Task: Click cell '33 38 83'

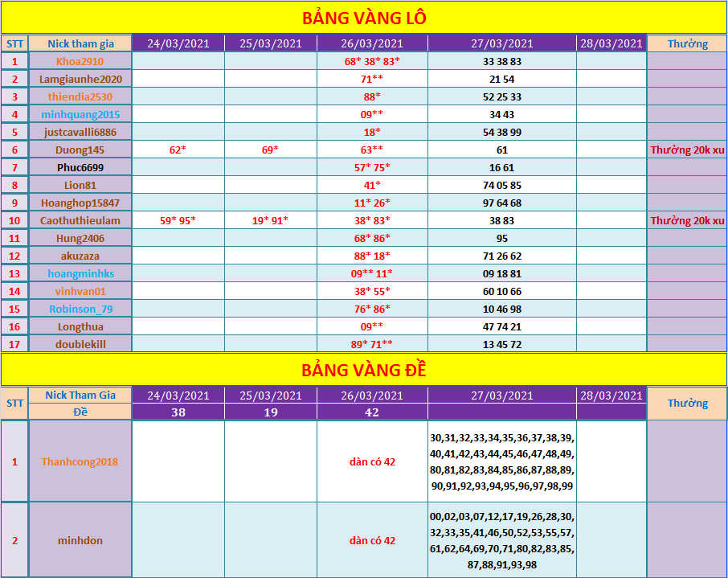Action: pos(502,61)
